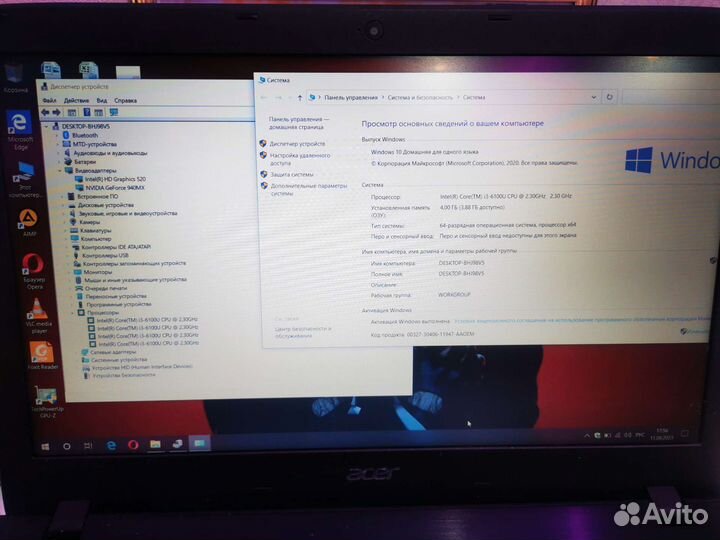Click the РУС language indicator in tray
720x540 pixels.
[x=640, y=435]
